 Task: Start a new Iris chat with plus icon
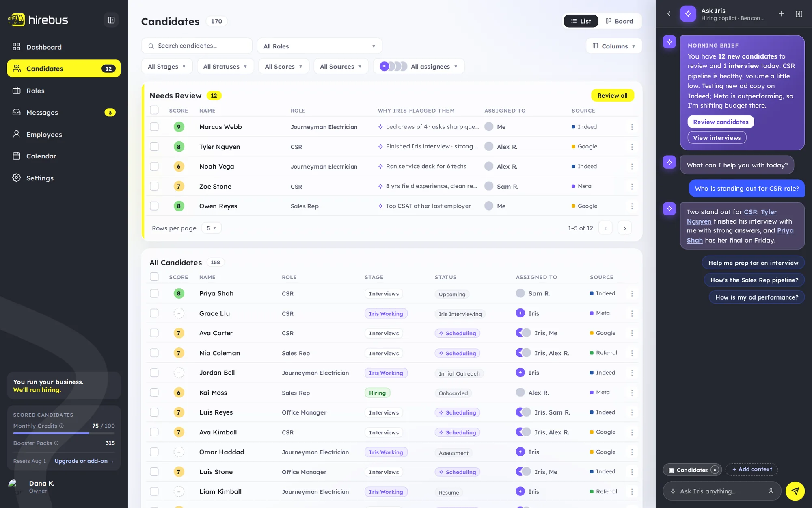[x=781, y=14]
